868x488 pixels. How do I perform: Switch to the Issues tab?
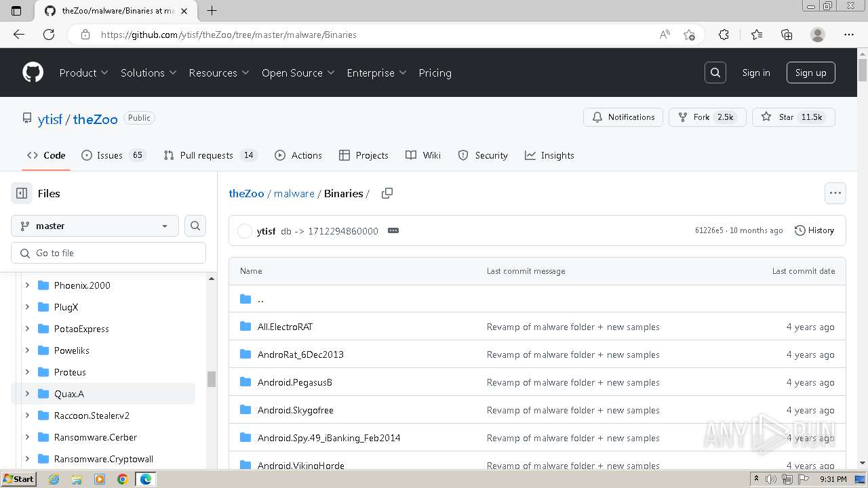point(113,155)
